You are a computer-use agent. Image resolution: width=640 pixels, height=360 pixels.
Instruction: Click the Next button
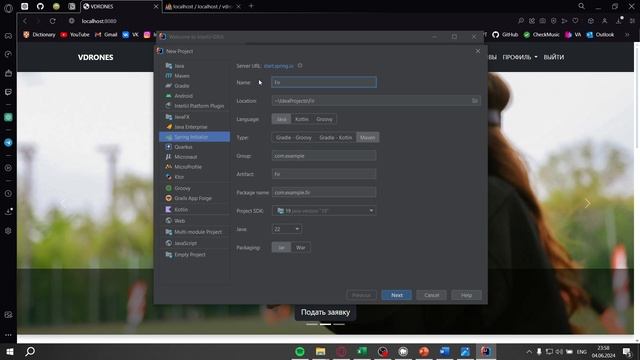click(x=397, y=295)
